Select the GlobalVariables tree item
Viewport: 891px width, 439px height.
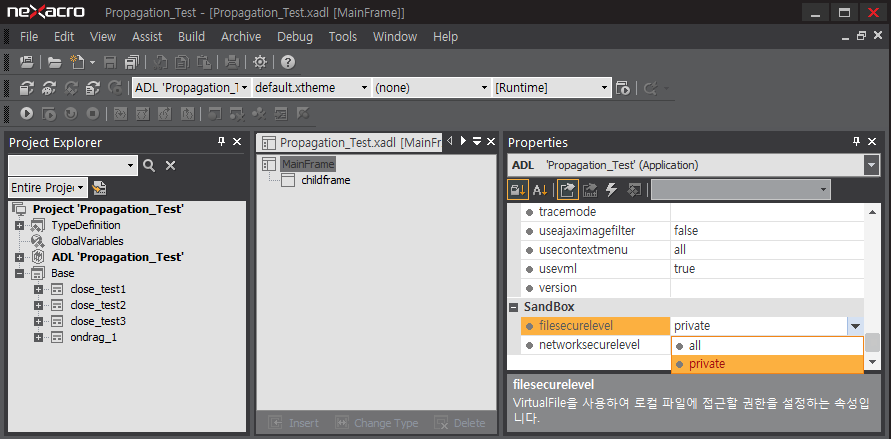point(87,241)
